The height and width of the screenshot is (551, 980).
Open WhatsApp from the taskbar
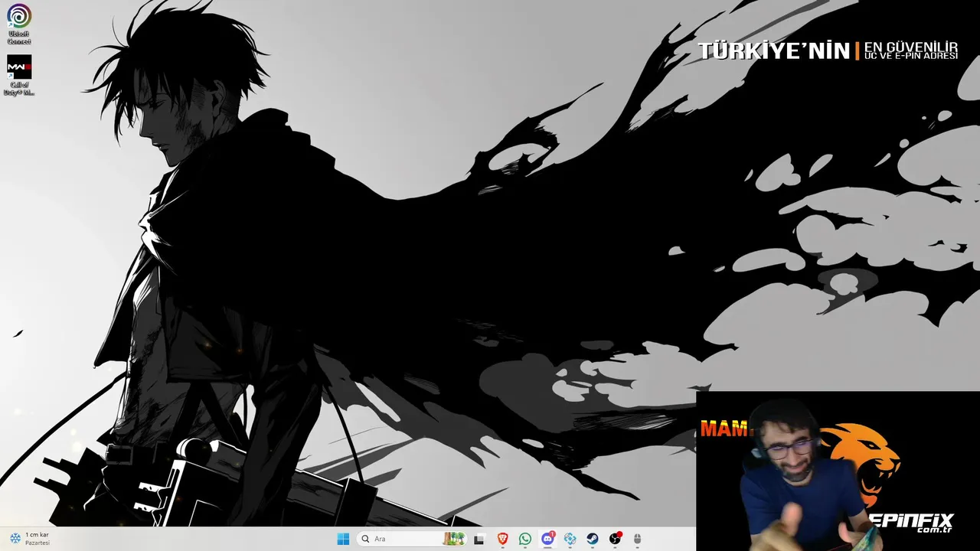pyautogui.click(x=525, y=539)
